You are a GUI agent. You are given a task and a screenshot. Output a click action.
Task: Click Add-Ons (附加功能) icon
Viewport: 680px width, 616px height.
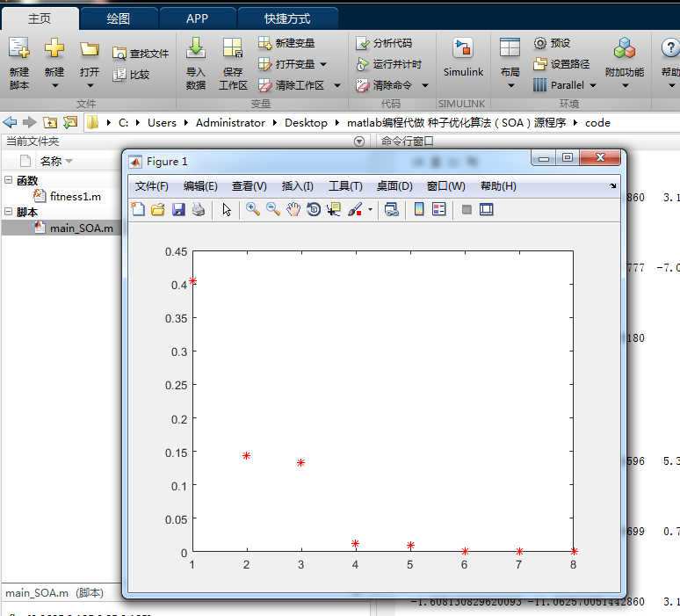pos(625,47)
